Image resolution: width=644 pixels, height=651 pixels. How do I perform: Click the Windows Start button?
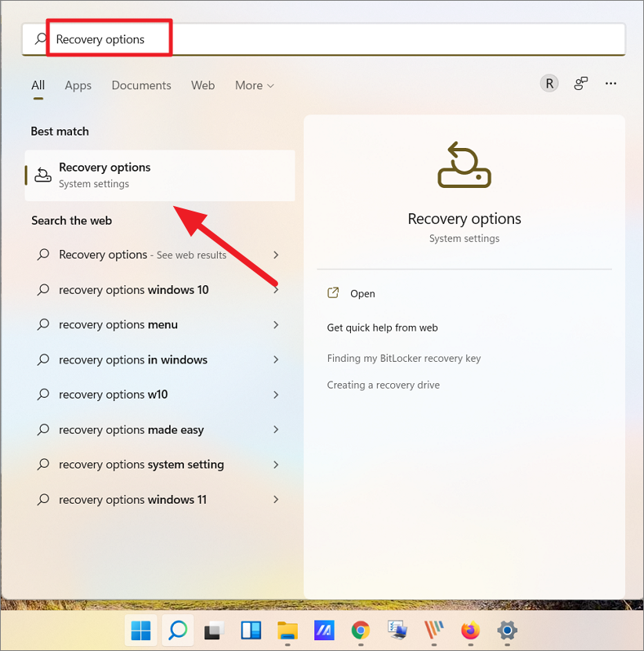pos(142,630)
